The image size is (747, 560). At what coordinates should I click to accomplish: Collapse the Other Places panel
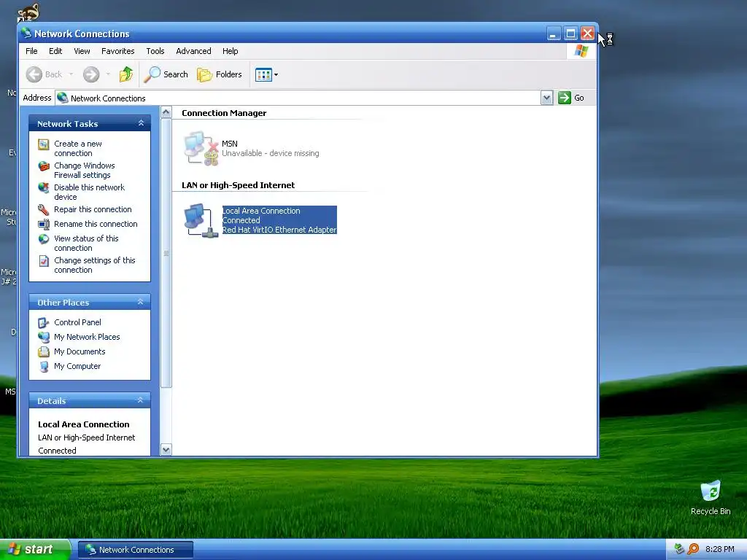click(x=141, y=302)
